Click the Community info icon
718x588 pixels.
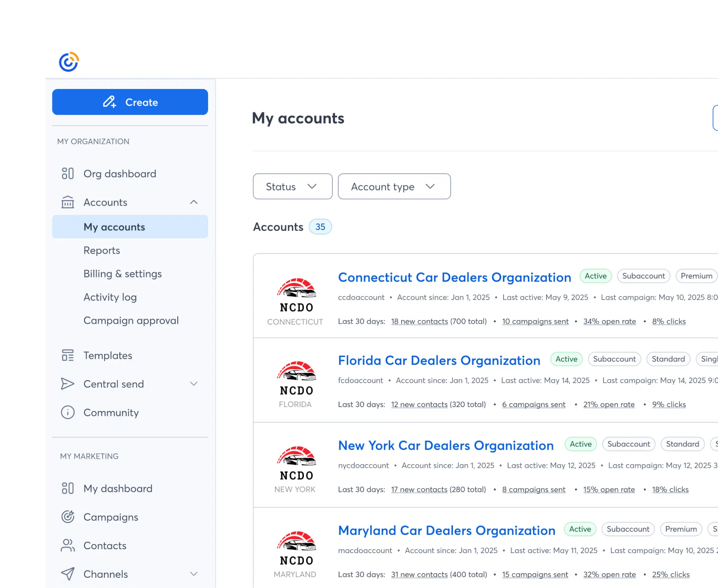[x=68, y=412]
